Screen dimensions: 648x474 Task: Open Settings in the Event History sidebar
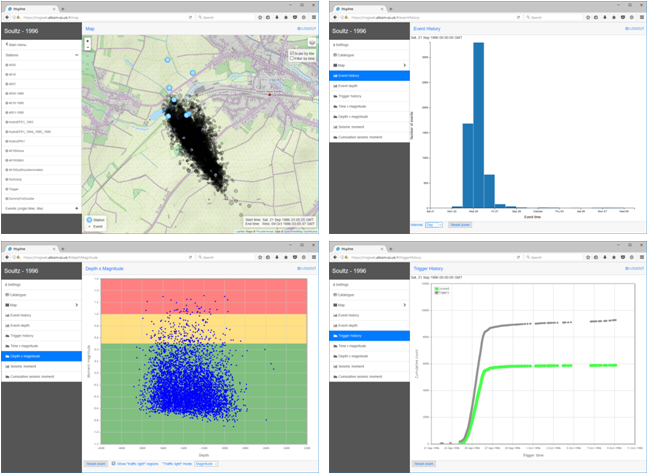[x=369, y=45]
